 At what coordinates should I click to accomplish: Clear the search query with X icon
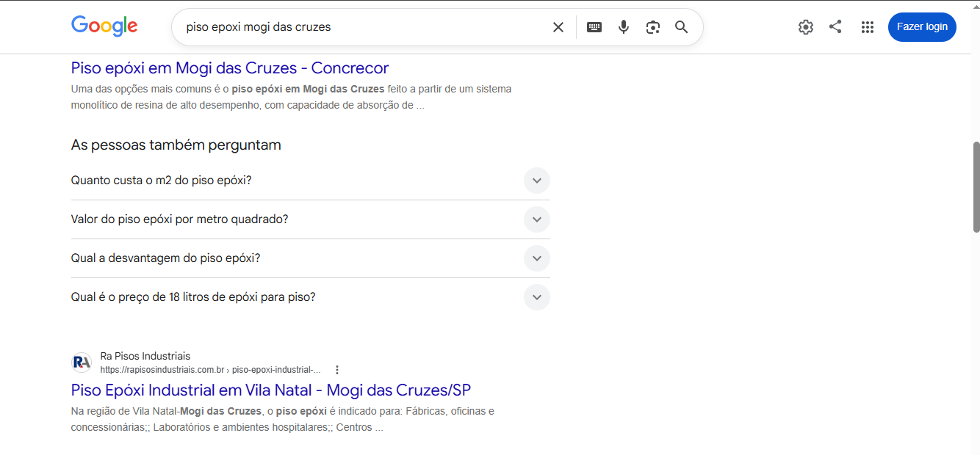[x=558, y=27]
